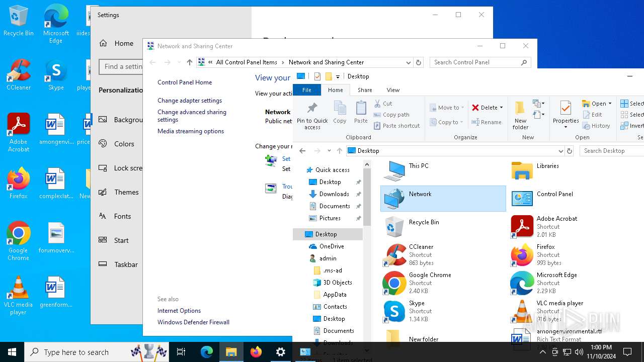Open the Delete dropdown arrow

click(x=502, y=108)
